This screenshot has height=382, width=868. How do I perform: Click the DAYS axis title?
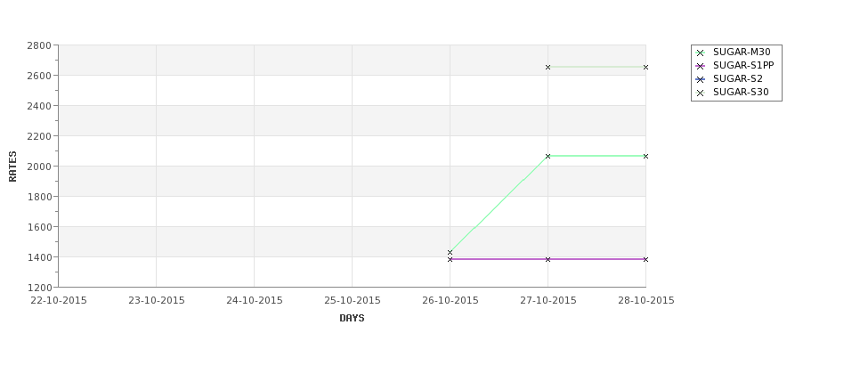pos(352,319)
